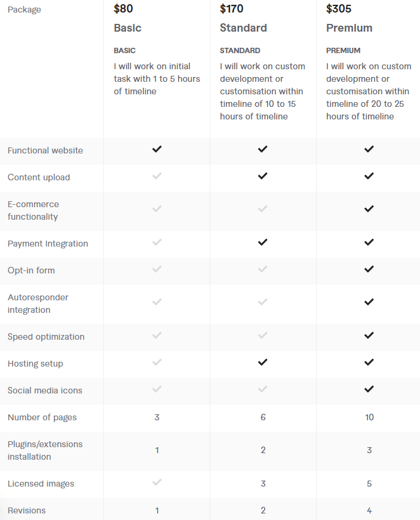The image size is (420, 520).
Task: Click the Standard Licensed images value 3
Action: (263, 484)
